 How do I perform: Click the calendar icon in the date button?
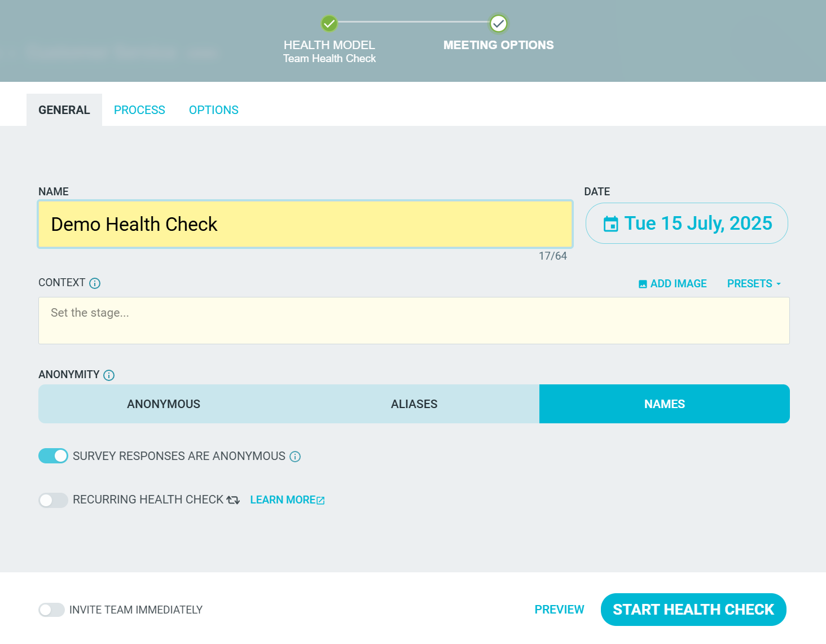[x=610, y=224]
